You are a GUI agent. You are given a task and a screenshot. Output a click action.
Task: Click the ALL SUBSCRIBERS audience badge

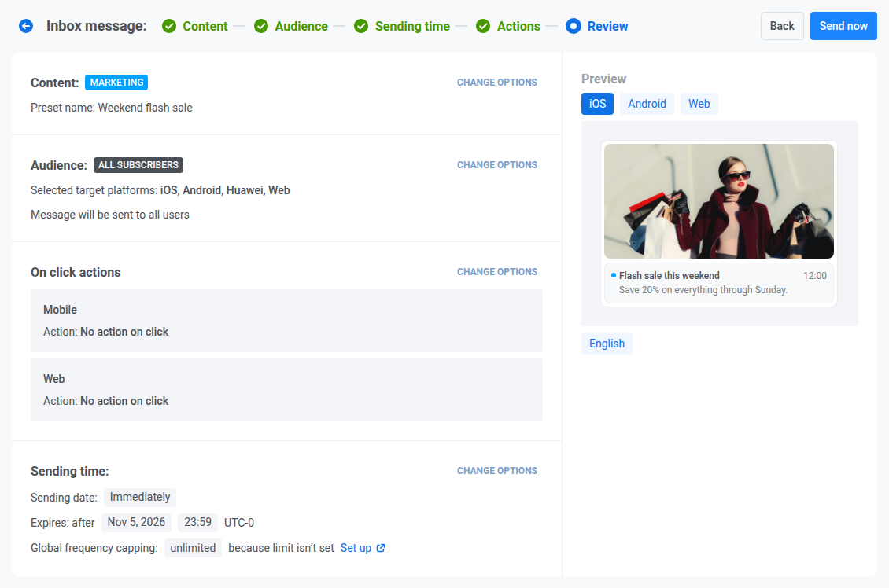tap(138, 165)
